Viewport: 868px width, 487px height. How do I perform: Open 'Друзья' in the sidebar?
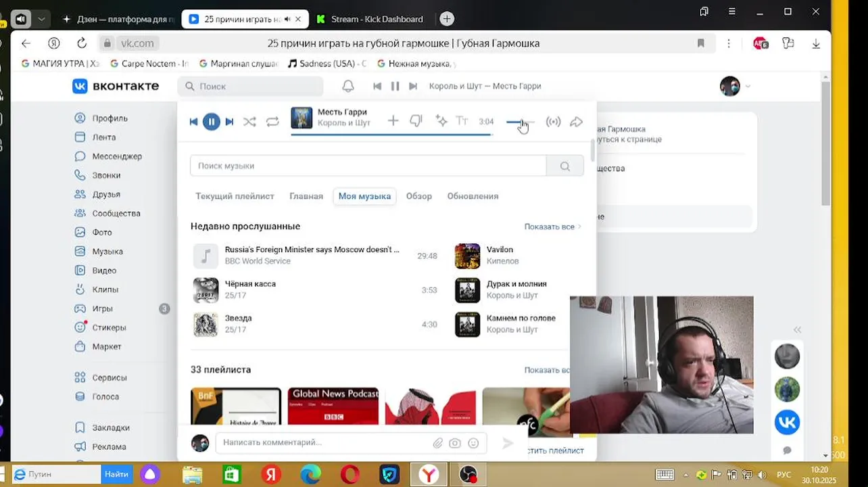(106, 194)
